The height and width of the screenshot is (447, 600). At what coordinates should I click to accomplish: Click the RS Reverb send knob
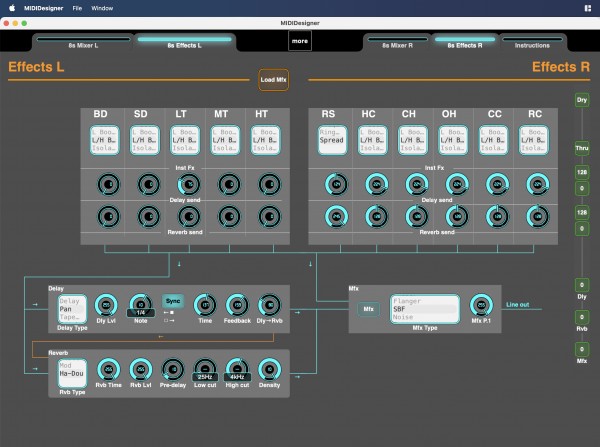click(x=336, y=217)
